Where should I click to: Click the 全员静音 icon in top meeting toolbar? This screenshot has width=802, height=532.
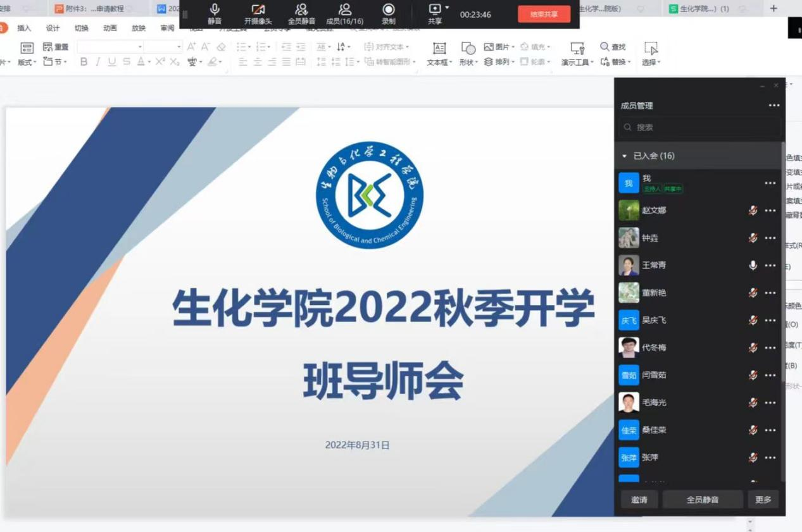[301, 9]
